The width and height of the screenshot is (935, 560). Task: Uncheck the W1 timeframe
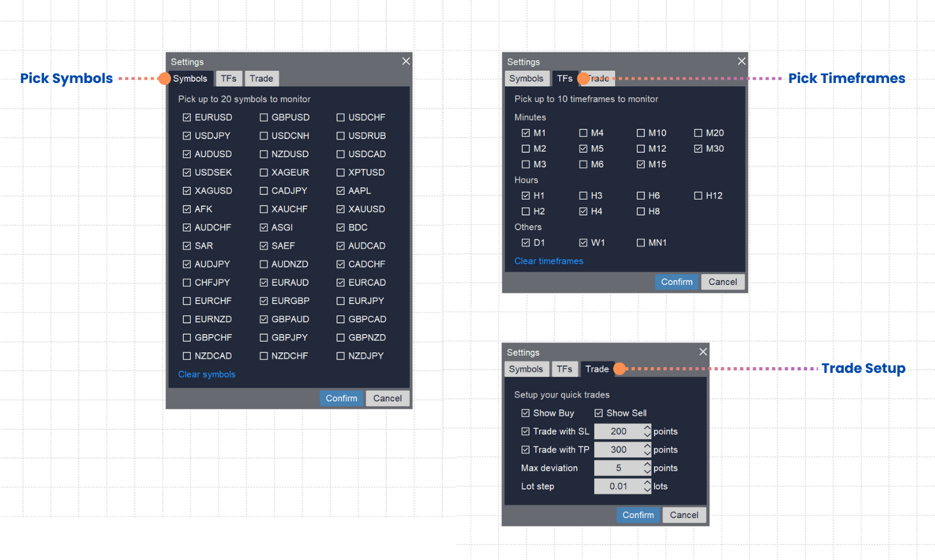[583, 243]
